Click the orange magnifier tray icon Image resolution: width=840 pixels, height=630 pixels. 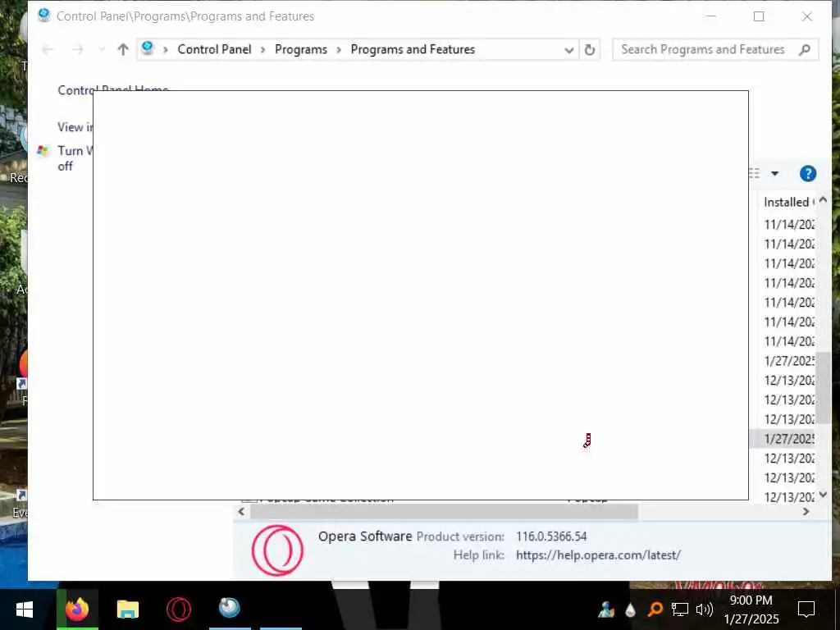655,609
